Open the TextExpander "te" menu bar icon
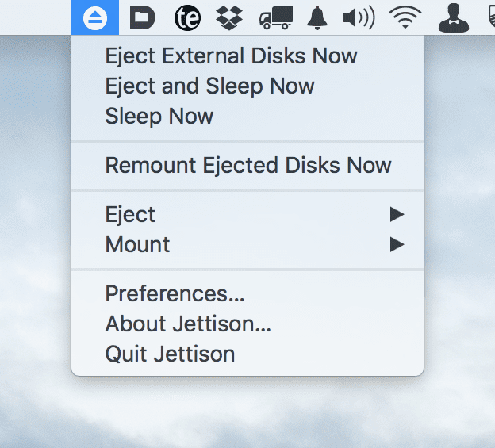Image resolution: width=495 pixels, height=448 pixels. coord(187,17)
